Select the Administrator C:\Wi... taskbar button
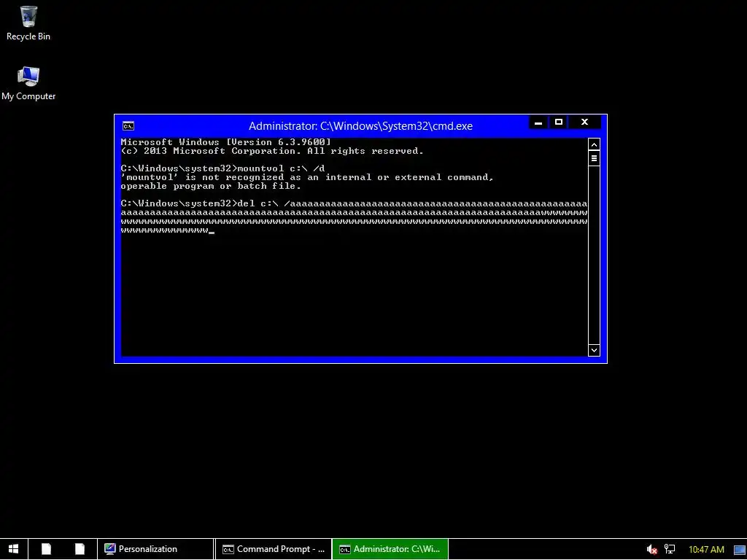747x560 pixels. tap(390, 549)
